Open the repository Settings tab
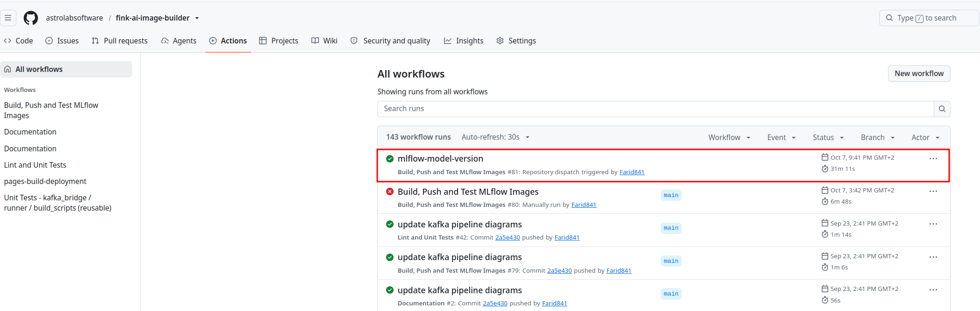 tap(516, 41)
